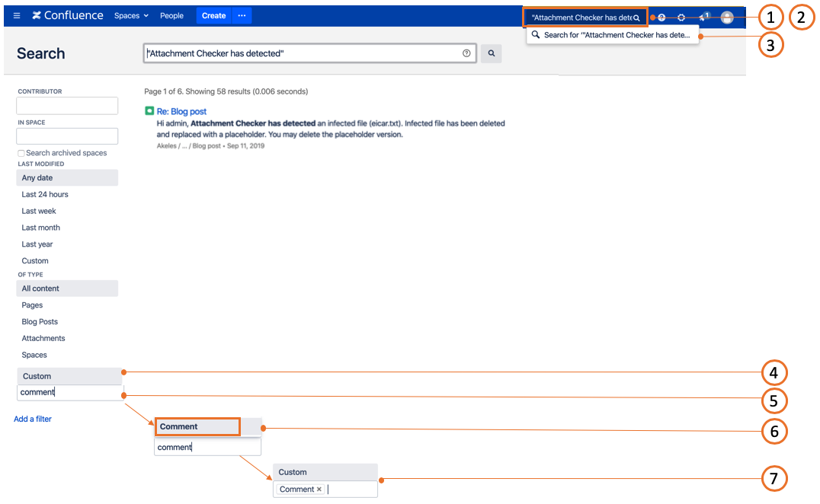
Task: Filter by Last 24 hours
Action: [x=45, y=195]
